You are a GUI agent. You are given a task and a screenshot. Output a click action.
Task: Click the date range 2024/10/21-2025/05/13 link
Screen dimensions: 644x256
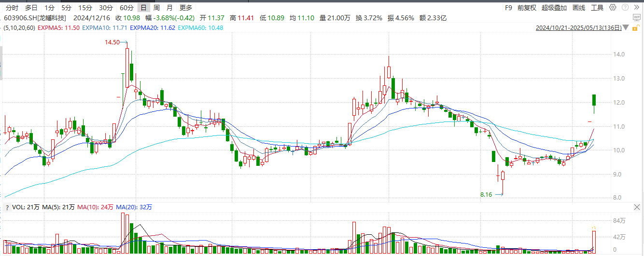point(578,28)
